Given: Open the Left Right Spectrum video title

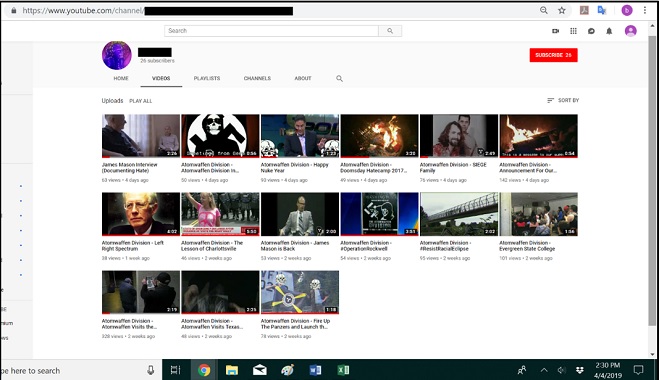Looking at the screenshot, I should tap(132, 246).
